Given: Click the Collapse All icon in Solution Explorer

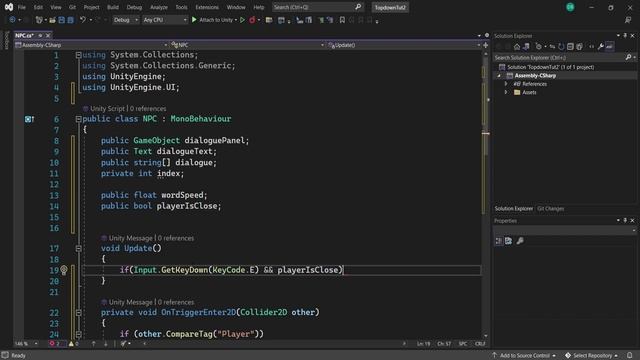Looking at the screenshot, I should pos(570,47).
